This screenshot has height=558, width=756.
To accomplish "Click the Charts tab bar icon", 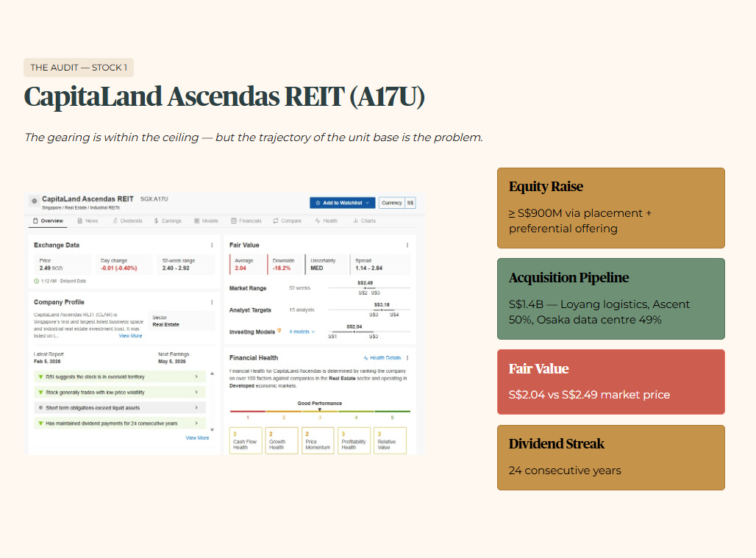I will pyautogui.click(x=355, y=221).
